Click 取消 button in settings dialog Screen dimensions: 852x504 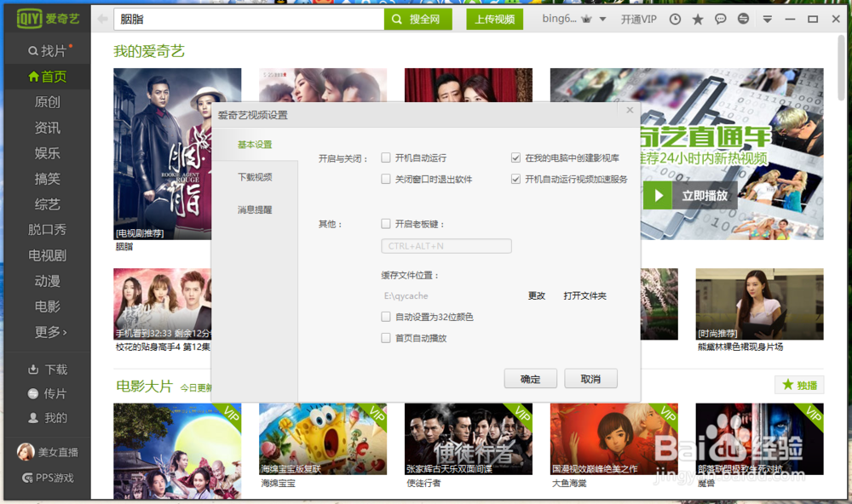590,379
